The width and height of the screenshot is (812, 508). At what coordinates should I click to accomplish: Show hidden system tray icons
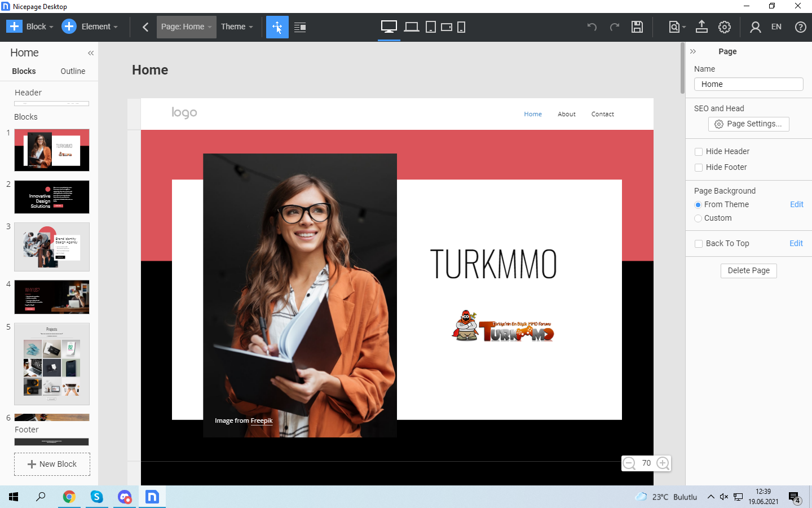[x=710, y=497]
